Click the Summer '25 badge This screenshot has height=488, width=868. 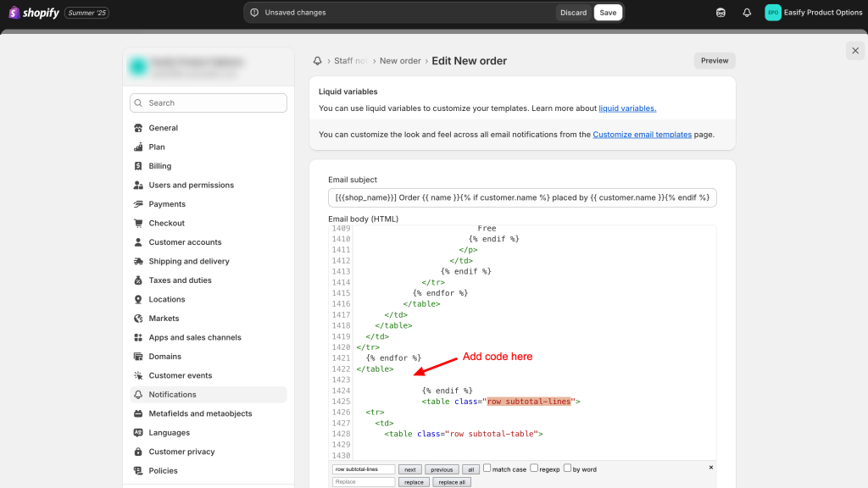point(87,13)
